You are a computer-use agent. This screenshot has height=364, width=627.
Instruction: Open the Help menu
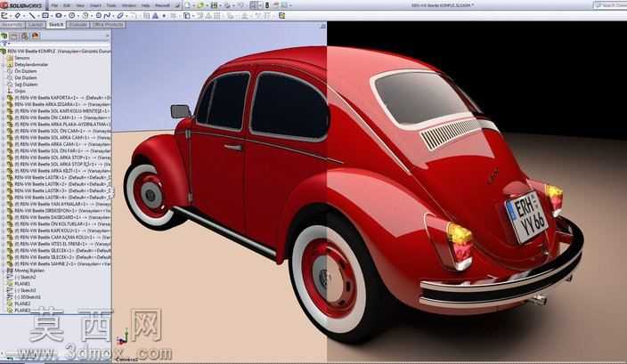pyautogui.click(x=145, y=5)
